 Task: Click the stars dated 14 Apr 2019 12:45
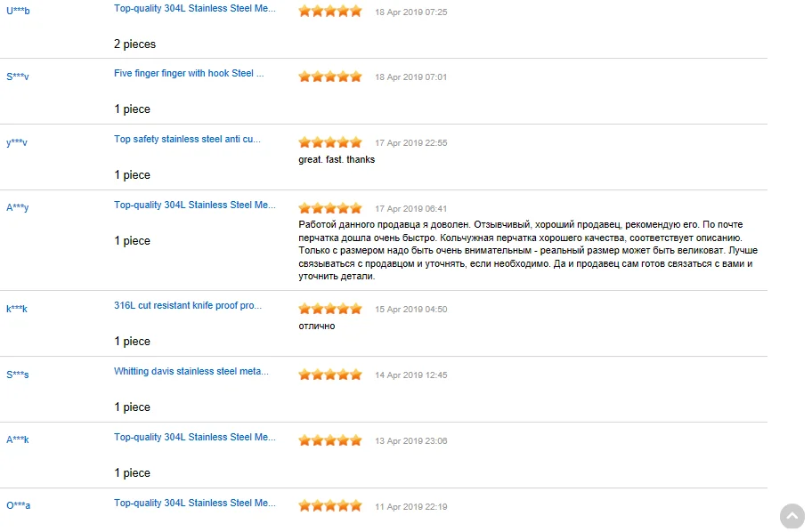click(330, 375)
